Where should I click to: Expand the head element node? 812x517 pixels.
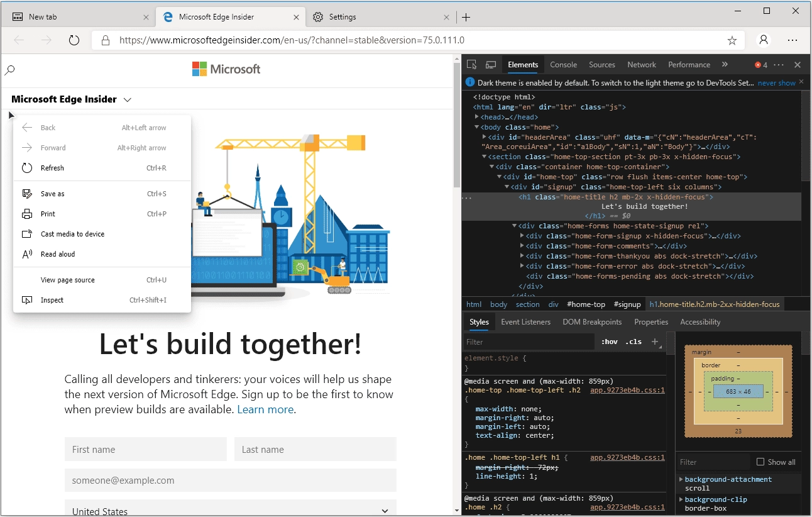coord(477,117)
